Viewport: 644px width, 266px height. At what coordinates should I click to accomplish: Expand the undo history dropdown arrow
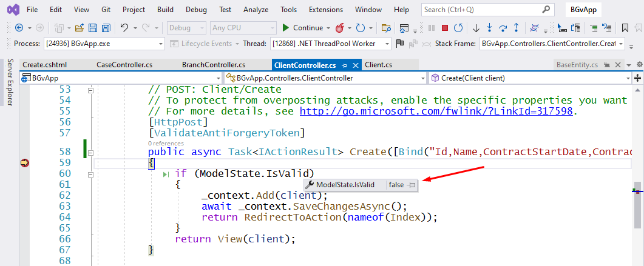pos(134,28)
